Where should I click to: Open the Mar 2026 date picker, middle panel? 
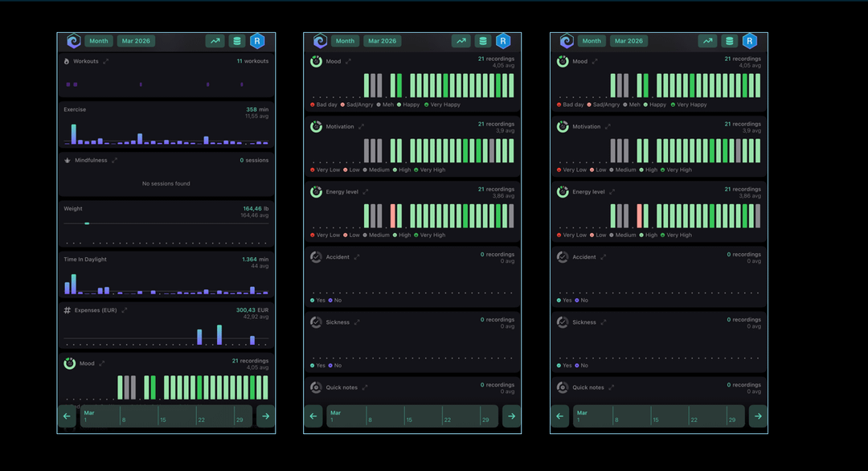(x=383, y=41)
